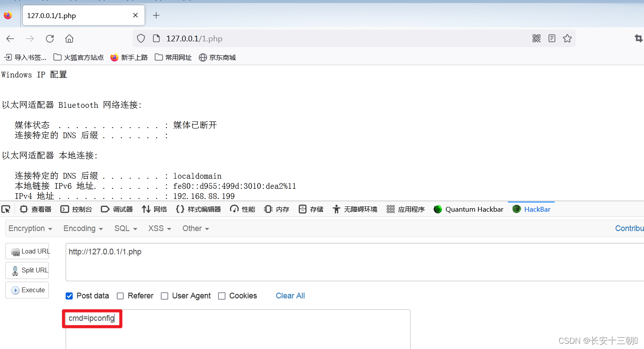The height and width of the screenshot is (349, 644).
Task: Enable the User Agent checkbox
Action: 165,296
